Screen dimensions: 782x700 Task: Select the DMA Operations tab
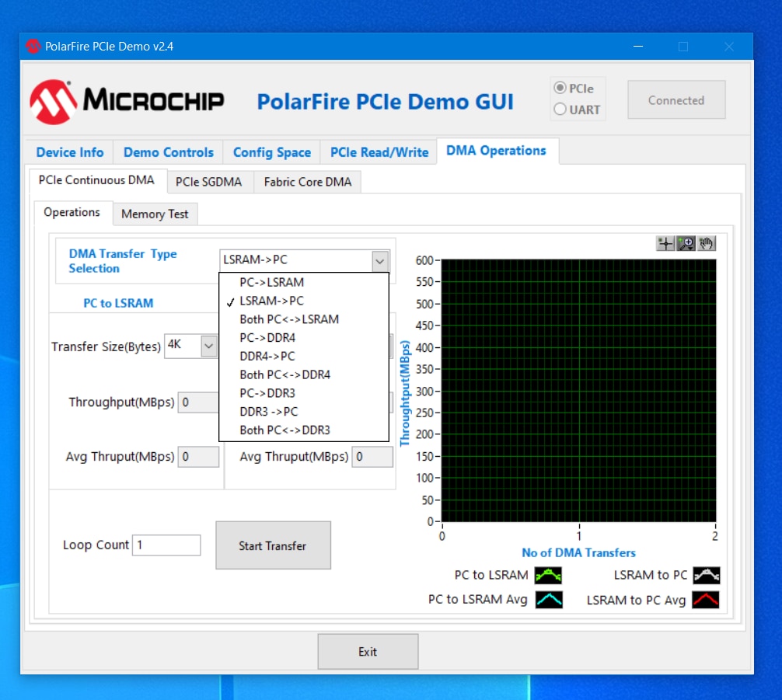coord(496,151)
